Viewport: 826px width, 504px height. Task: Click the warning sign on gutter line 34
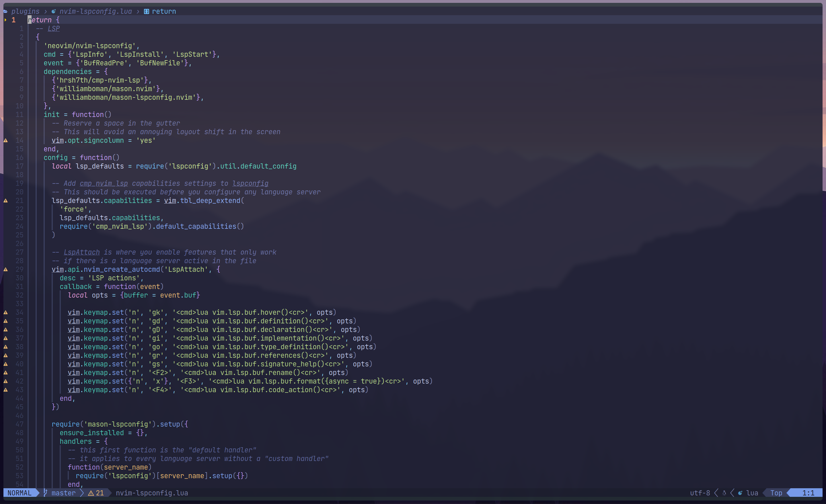tap(6, 312)
